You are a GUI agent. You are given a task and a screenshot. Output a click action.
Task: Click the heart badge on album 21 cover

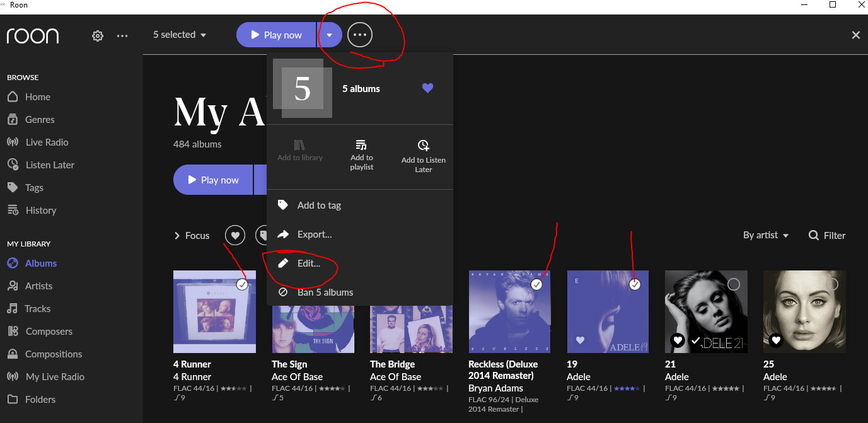coord(678,340)
